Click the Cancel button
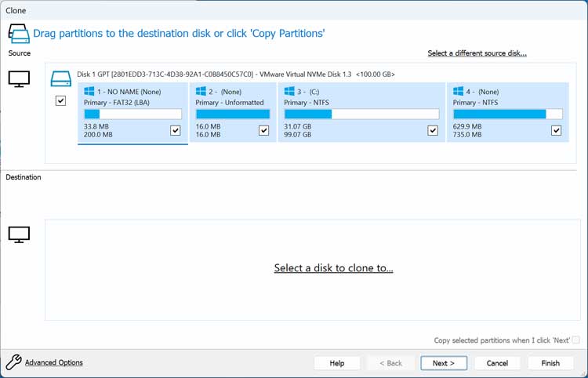 497,363
